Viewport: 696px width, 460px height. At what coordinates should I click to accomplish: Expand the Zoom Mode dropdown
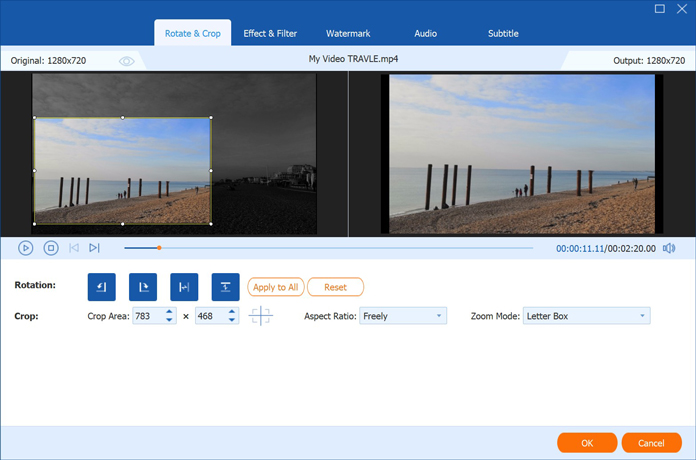point(586,316)
